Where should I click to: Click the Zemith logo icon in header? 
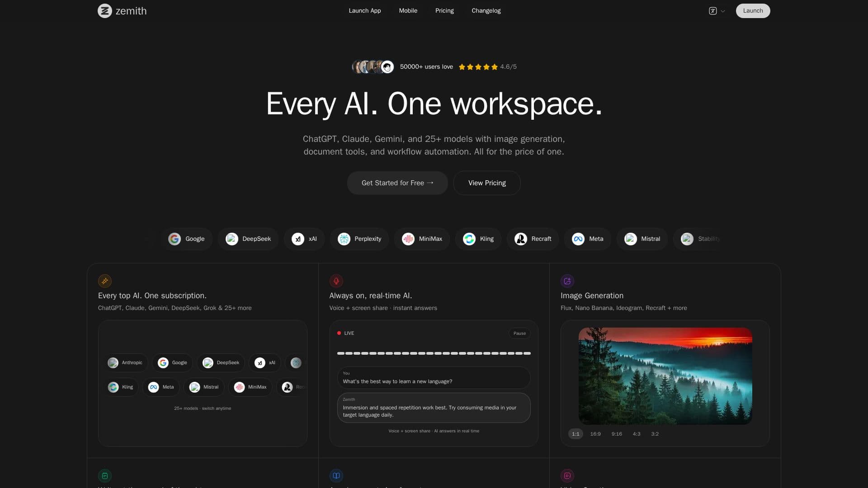click(104, 11)
